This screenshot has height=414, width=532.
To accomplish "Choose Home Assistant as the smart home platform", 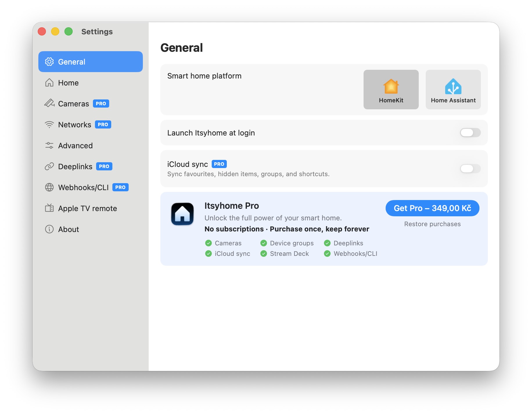I will [453, 90].
